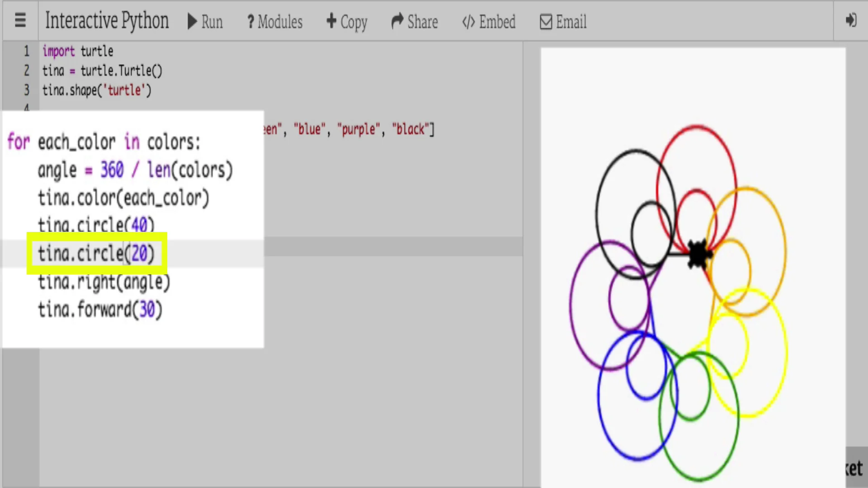
Task: Click the Email button text
Action: pos(571,22)
